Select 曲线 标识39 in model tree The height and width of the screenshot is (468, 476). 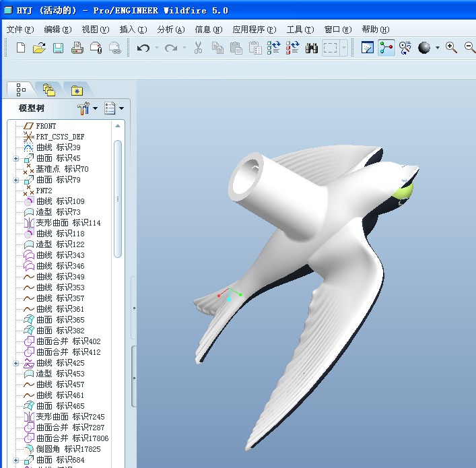pyautogui.click(x=53, y=147)
